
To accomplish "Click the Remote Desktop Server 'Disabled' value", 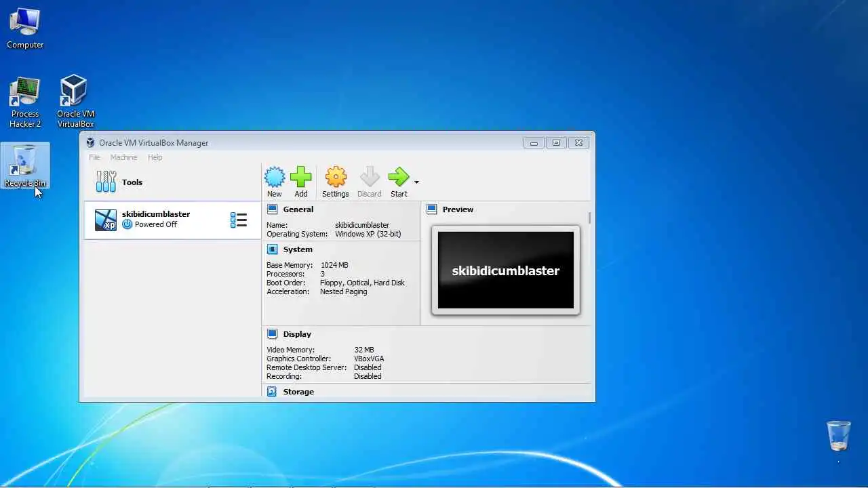I will (368, 367).
